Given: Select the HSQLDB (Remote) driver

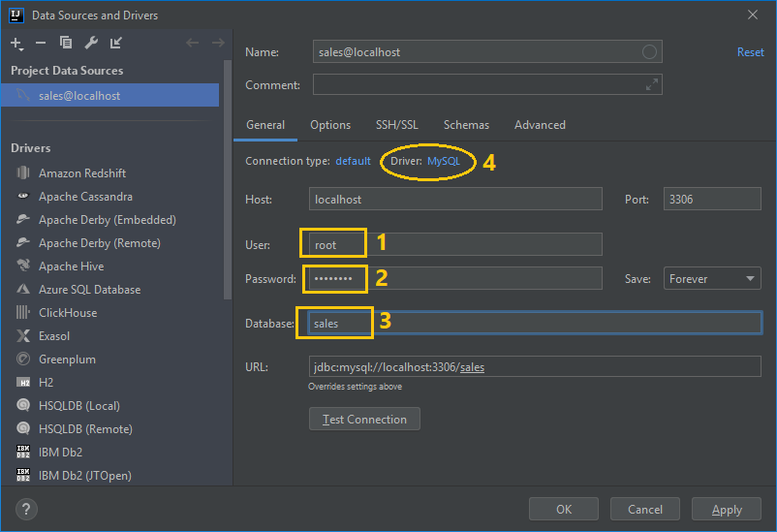Looking at the screenshot, I should pos(85,429).
